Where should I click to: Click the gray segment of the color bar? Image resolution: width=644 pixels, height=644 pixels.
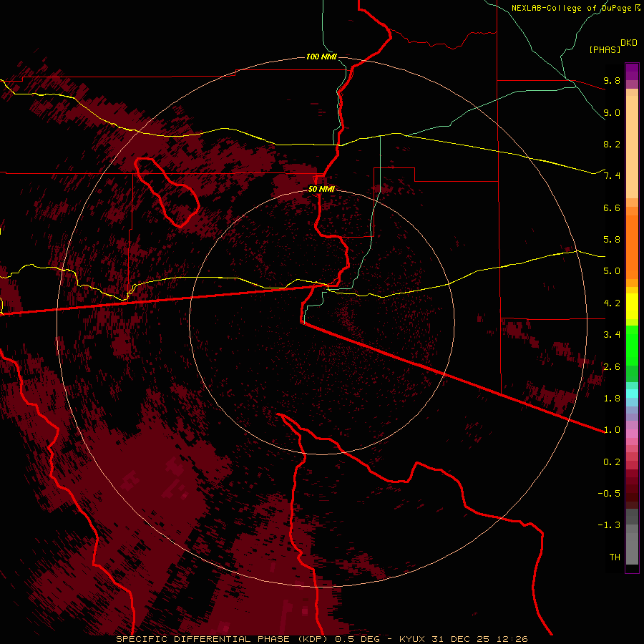tap(632, 538)
